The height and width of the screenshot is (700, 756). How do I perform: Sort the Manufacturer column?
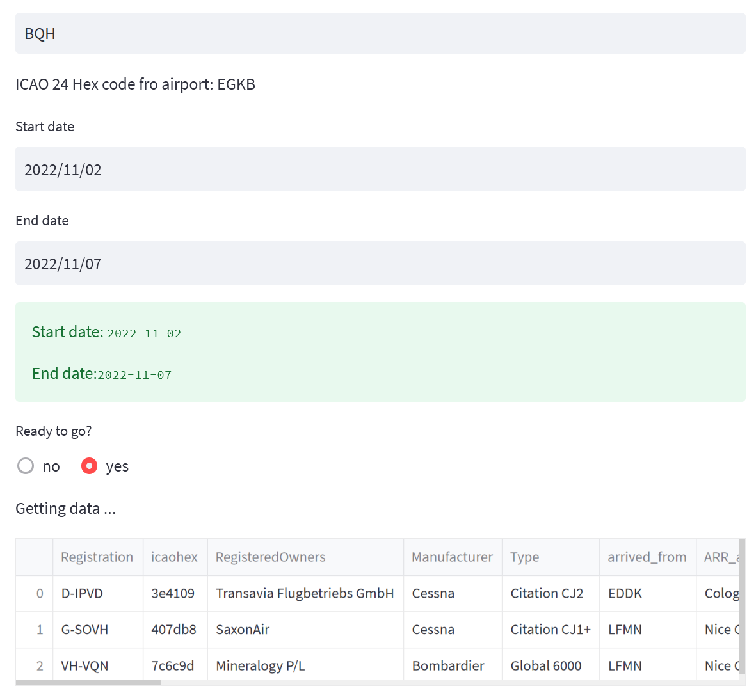coord(452,557)
